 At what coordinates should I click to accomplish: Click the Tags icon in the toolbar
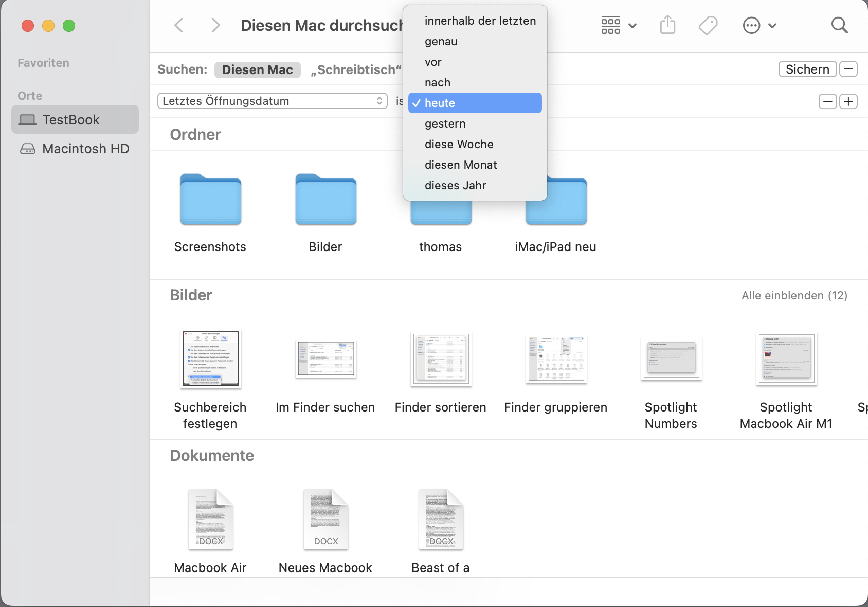708,25
